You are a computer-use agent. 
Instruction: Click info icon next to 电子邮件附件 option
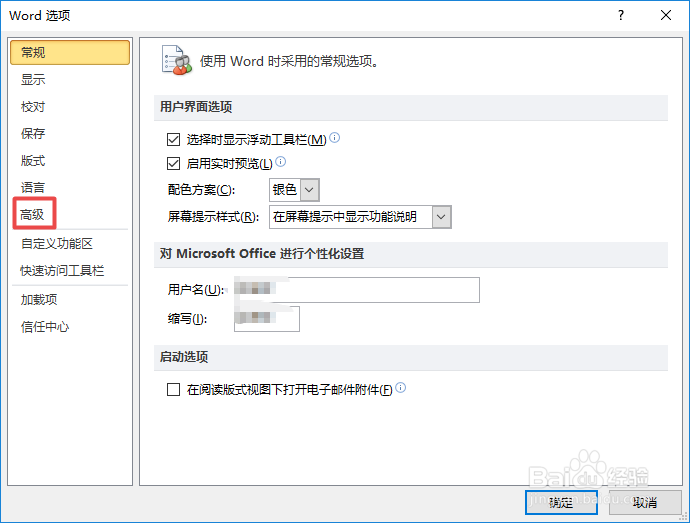click(x=401, y=389)
